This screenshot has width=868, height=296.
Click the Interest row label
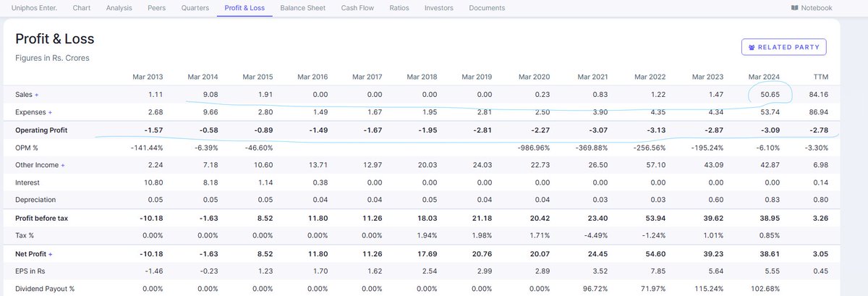[x=27, y=182]
